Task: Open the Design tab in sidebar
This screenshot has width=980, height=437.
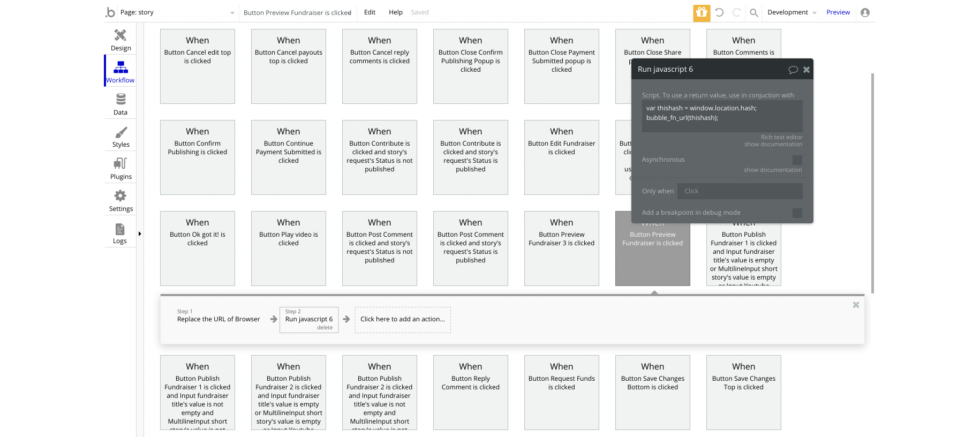Action: pos(120,40)
